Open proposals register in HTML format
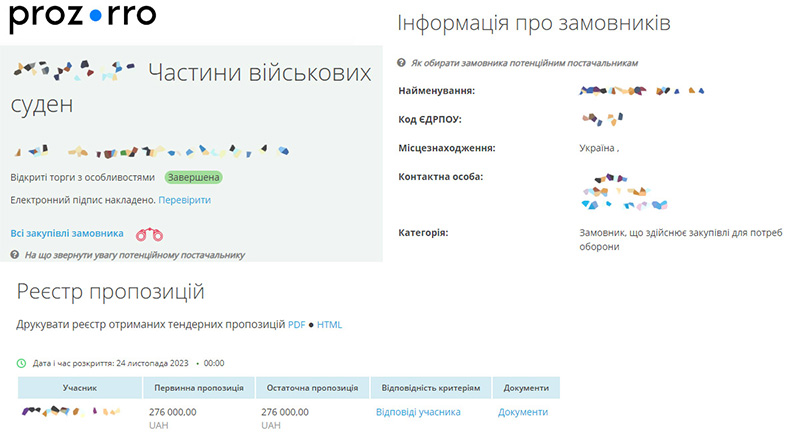This screenshot has height=444, width=800. click(329, 325)
